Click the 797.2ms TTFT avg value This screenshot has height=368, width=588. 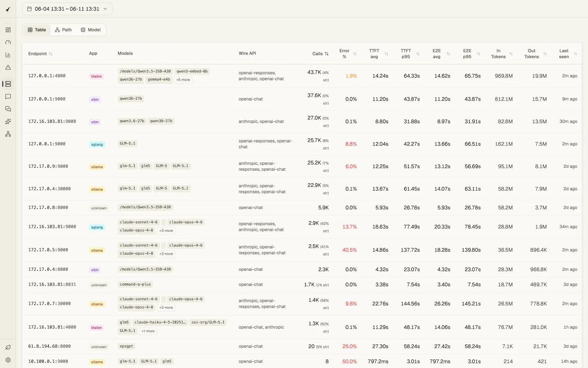[x=378, y=361]
